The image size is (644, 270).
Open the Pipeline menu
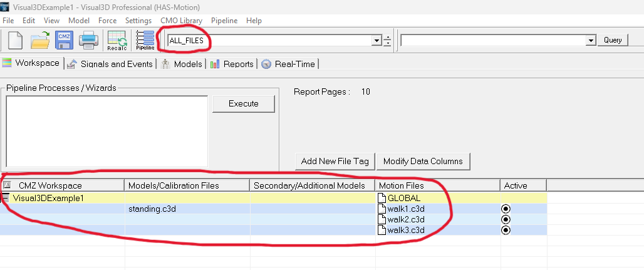pos(224,21)
